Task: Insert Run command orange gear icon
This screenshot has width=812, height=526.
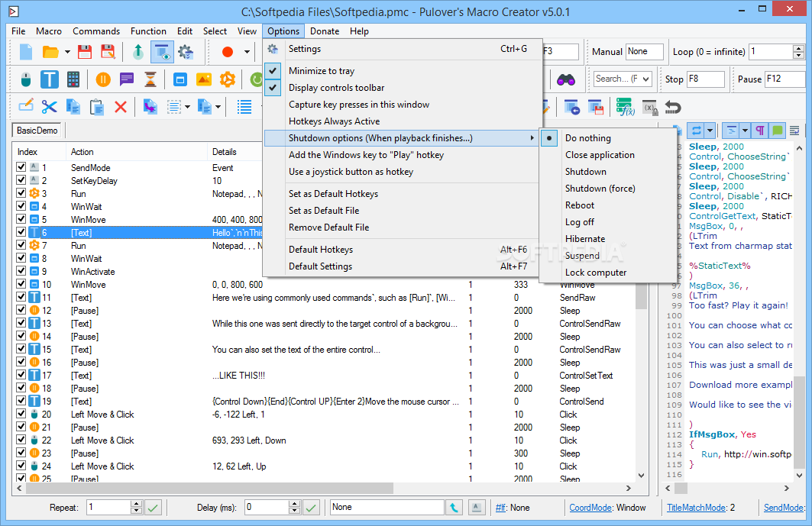Action: click(x=228, y=79)
